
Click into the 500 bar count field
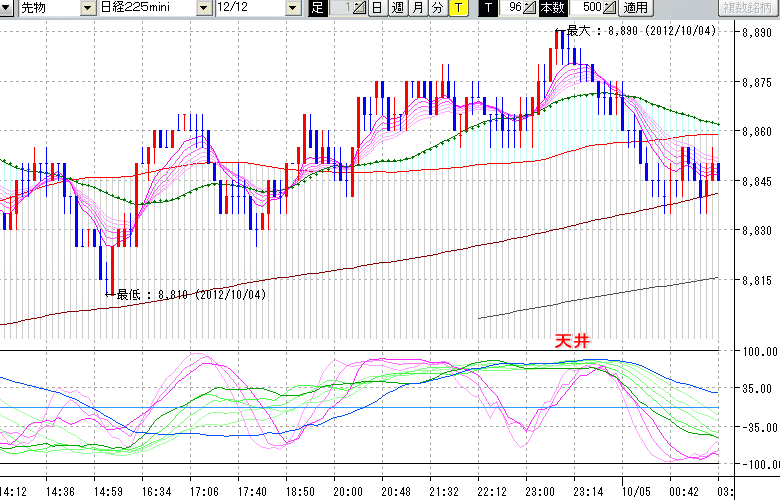(x=588, y=8)
